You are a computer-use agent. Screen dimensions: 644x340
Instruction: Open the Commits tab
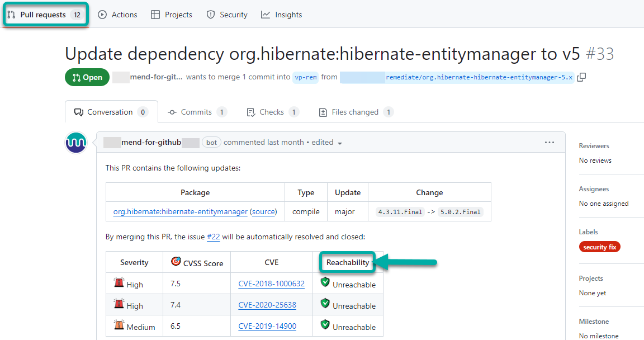tap(197, 112)
